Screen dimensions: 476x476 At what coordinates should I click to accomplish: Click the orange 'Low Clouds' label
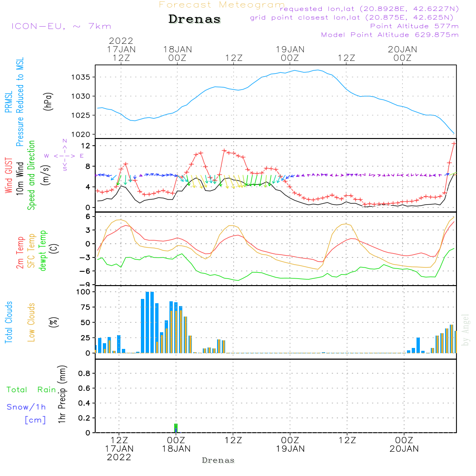tap(31, 322)
